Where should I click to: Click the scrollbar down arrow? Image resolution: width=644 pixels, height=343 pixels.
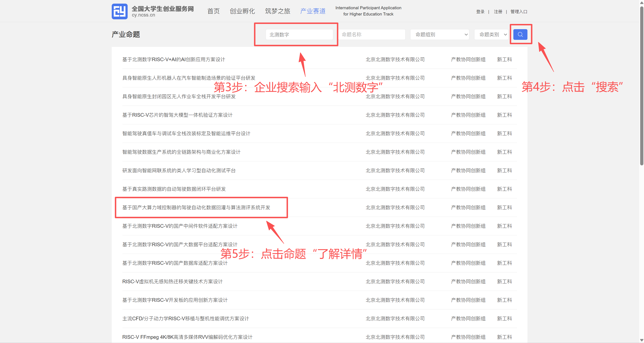642,340
